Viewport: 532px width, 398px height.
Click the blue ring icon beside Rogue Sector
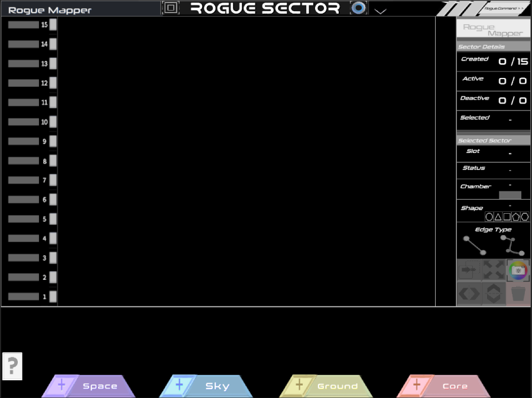(358, 8)
